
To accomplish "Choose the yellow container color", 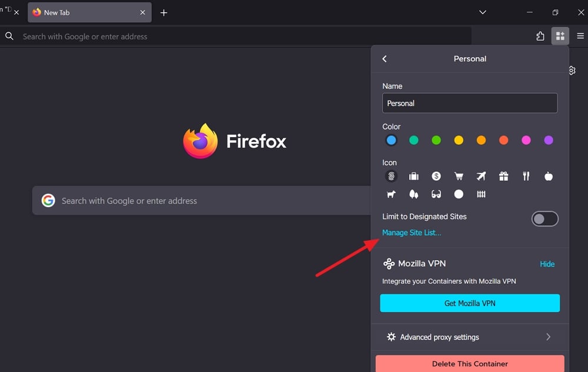I will click(459, 140).
